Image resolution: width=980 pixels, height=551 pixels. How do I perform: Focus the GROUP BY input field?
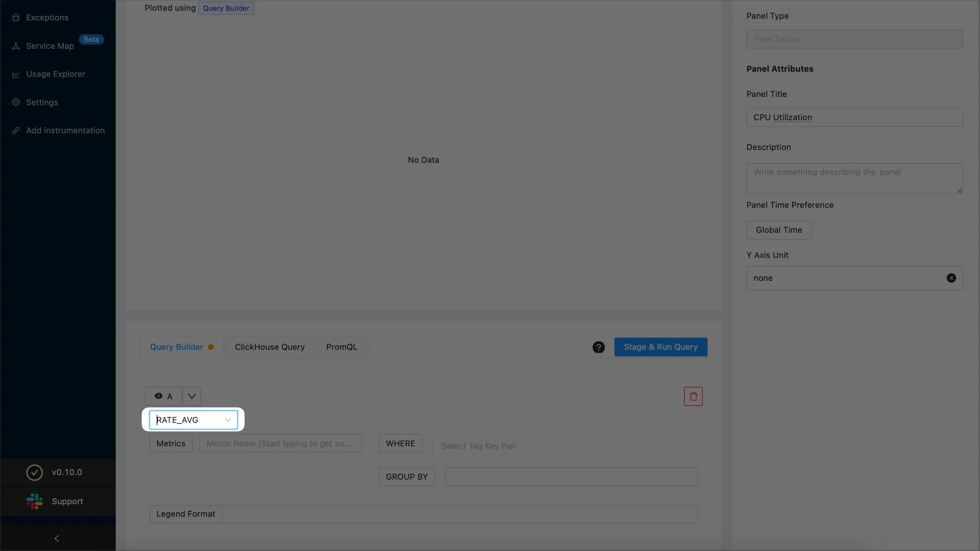click(x=571, y=477)
